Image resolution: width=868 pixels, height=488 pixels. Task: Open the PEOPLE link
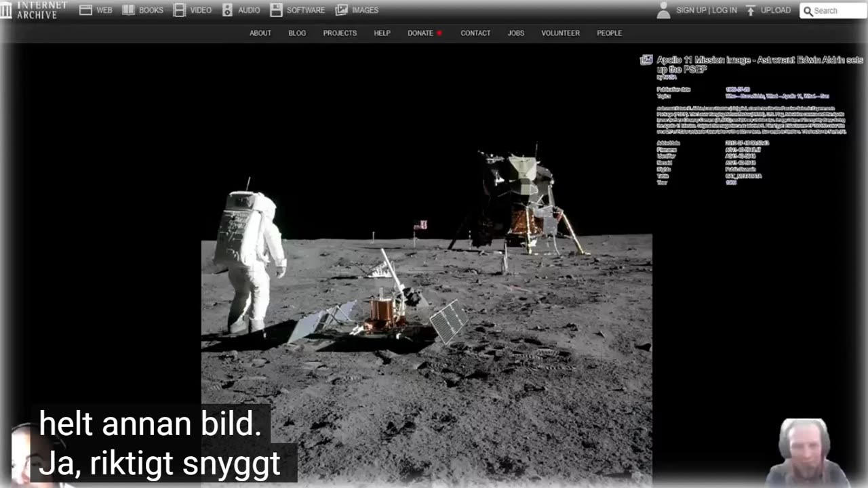click(x=610, y=33)
